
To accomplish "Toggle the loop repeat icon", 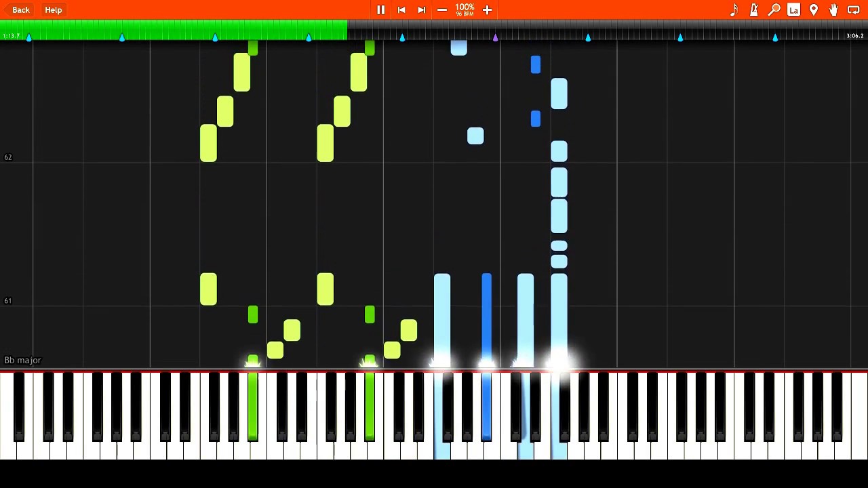I will click(854, 10).
